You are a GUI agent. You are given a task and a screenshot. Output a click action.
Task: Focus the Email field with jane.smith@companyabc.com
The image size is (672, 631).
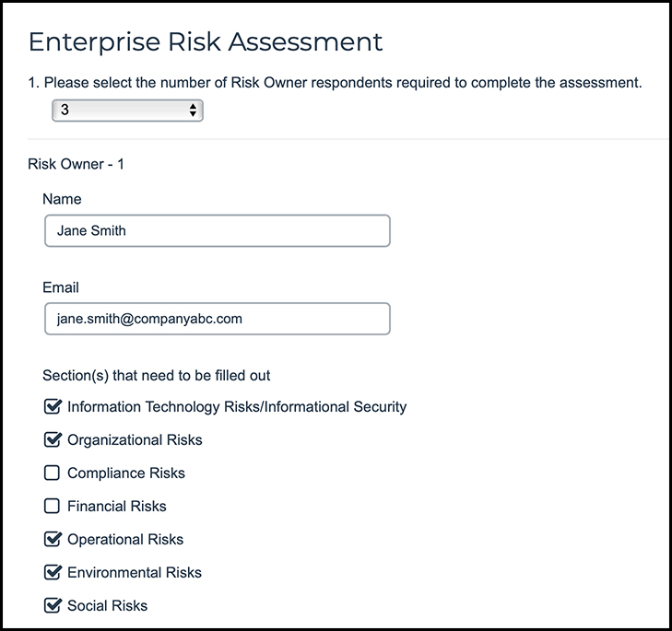pyautogui.click(x=217, y=319)
